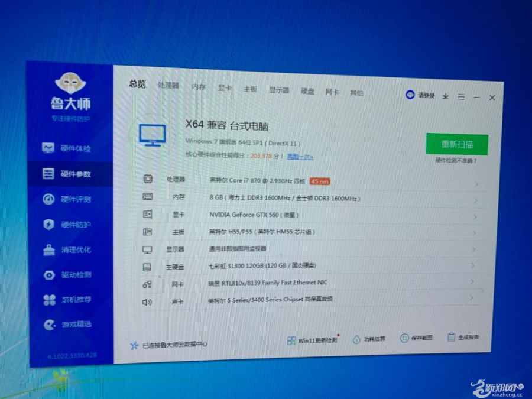Open 硬件评测 gauge entry
The width and height of the screenshot is (532, 399).
[x=66, y=199]
